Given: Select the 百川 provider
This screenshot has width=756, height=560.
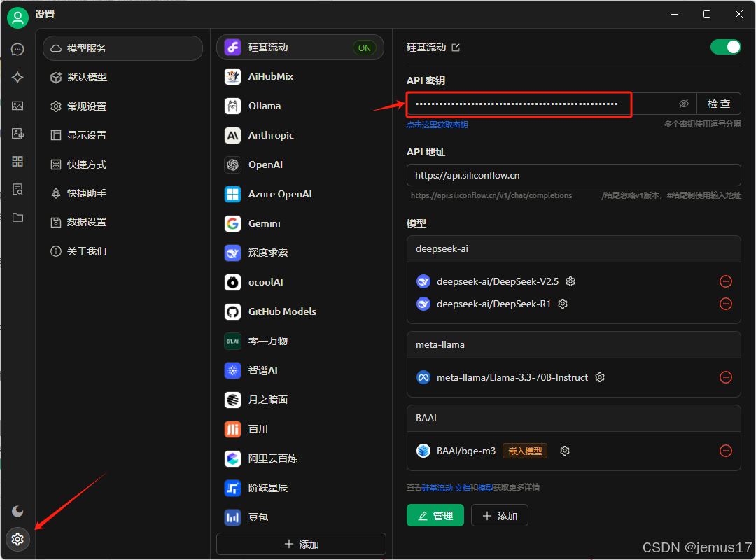Looking at the screenshot, I should coord(300,429).
